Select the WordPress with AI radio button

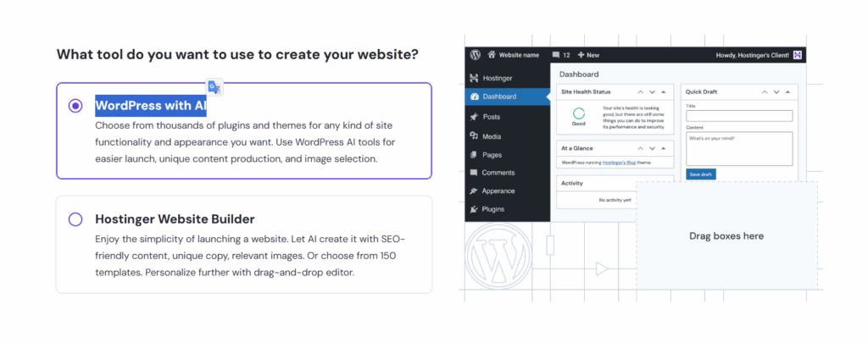75,106
